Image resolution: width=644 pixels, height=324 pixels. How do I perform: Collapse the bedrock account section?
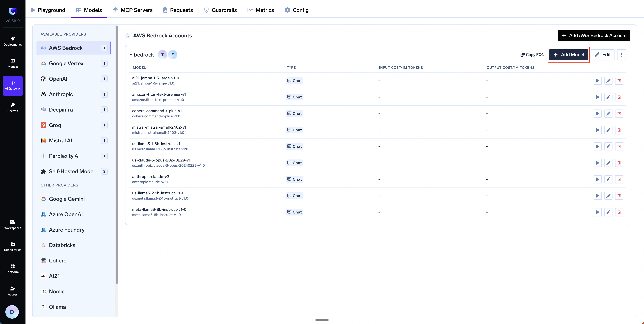click(130, 55)
